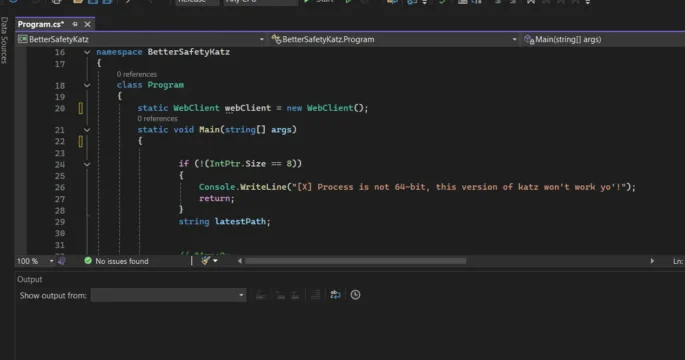Open 0 references link above class Program
Image resolution: width=685 pixels, height=360 pixels.
(137, 74)
